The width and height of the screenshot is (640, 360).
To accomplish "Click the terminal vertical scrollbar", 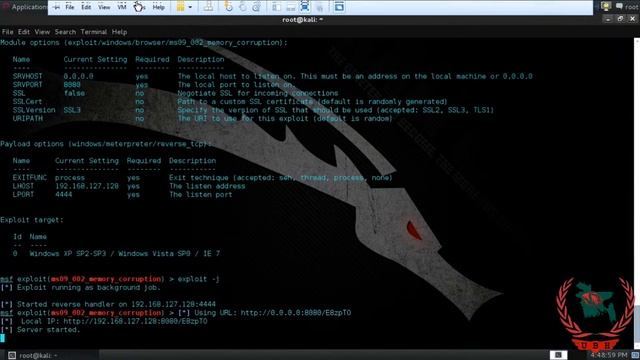I will [637, 192].
